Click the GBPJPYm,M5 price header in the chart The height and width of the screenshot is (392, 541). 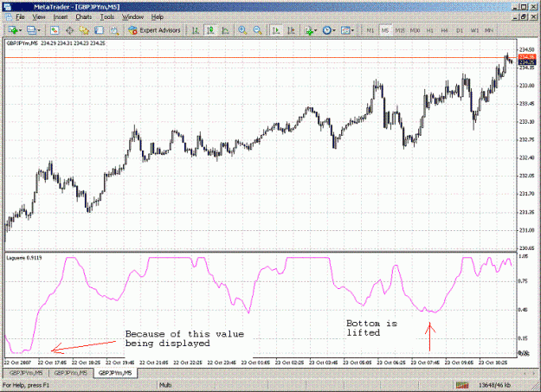(x=56, y=43)
